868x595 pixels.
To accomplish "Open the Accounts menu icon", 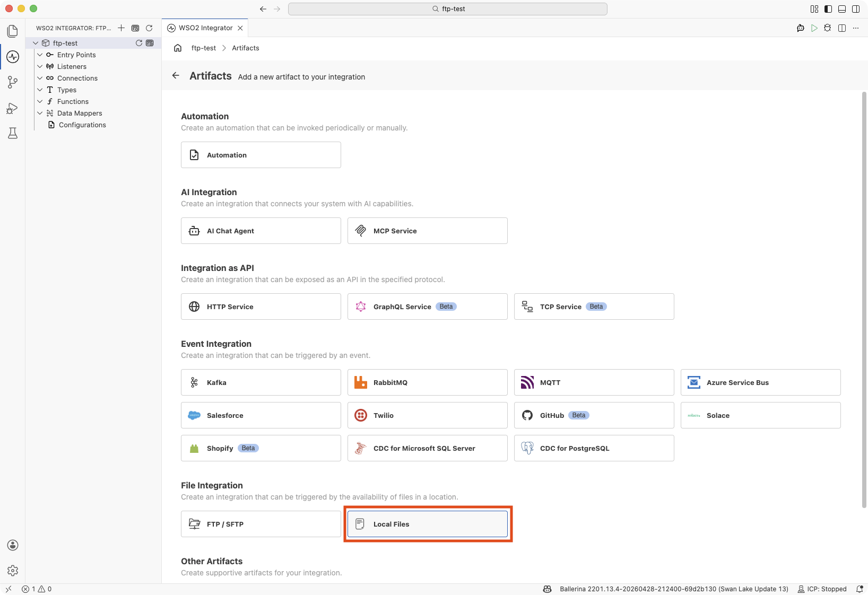I will [x=13, y=545].
